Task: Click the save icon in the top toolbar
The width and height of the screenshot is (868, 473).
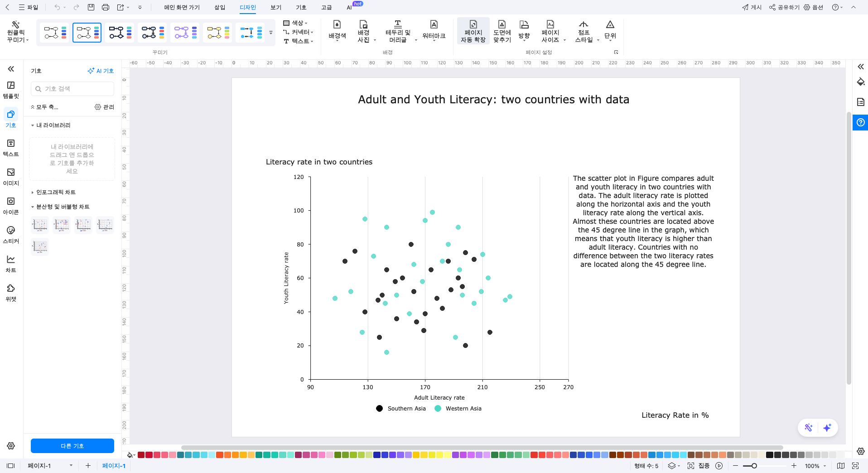Action: [x=91, y=7]
